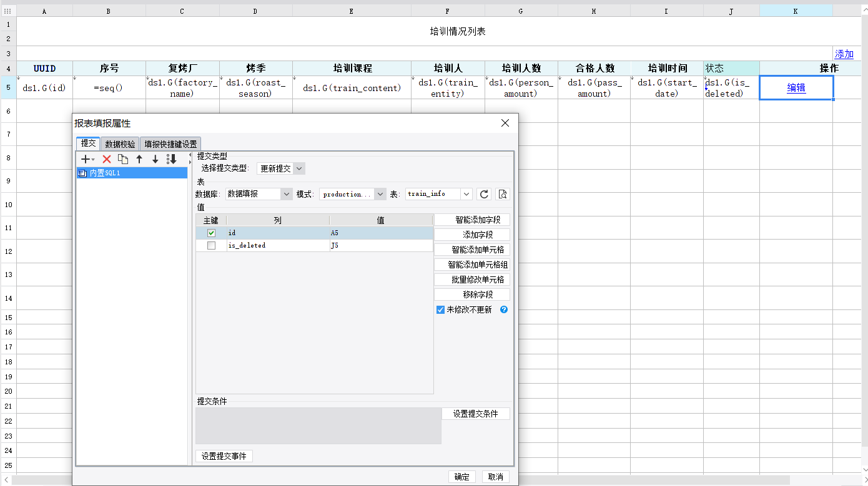Refresh the table list icon

point(484,194)
